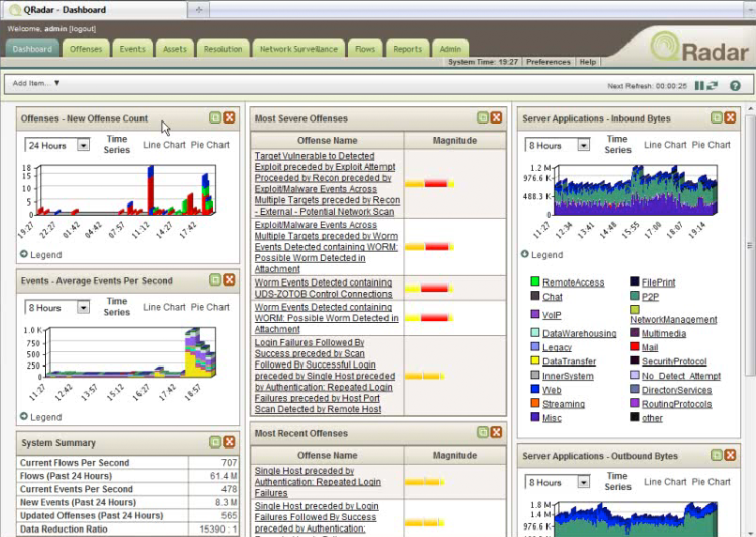Screen dimensions: 756x537
Task: Pause the dashboard auto refresh
Action: [x=699, y=85]
